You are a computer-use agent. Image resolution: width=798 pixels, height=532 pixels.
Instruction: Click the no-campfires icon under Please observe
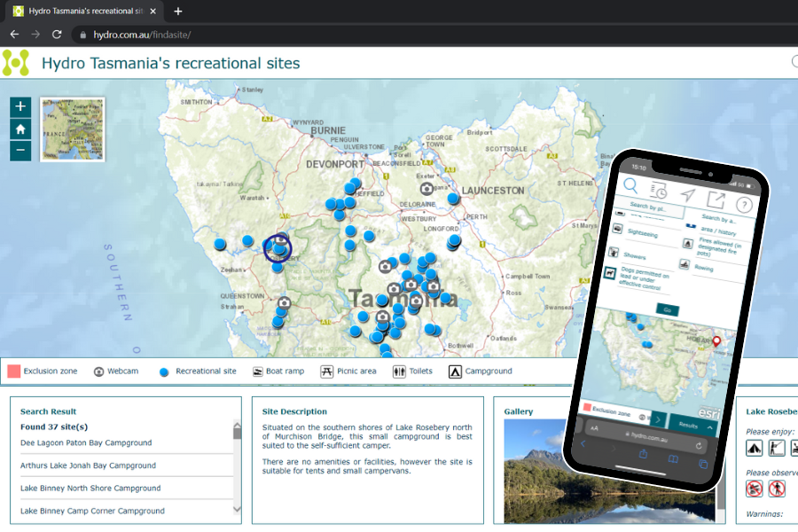click(x=755, y=489)
